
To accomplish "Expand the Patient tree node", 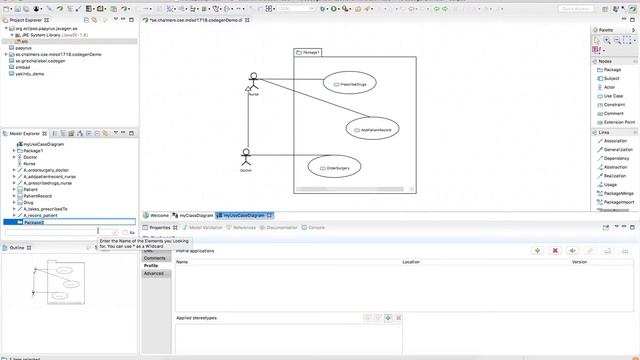I will click(14, 190).
